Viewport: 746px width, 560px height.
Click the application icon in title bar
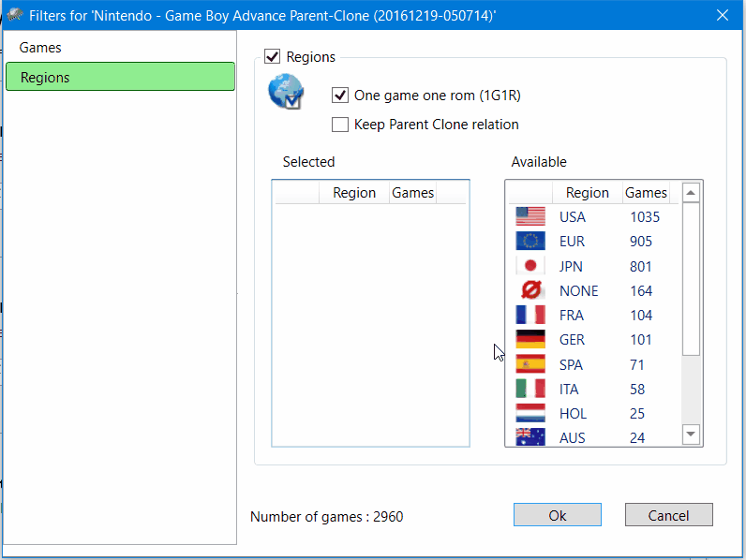[x=15, y=15]
